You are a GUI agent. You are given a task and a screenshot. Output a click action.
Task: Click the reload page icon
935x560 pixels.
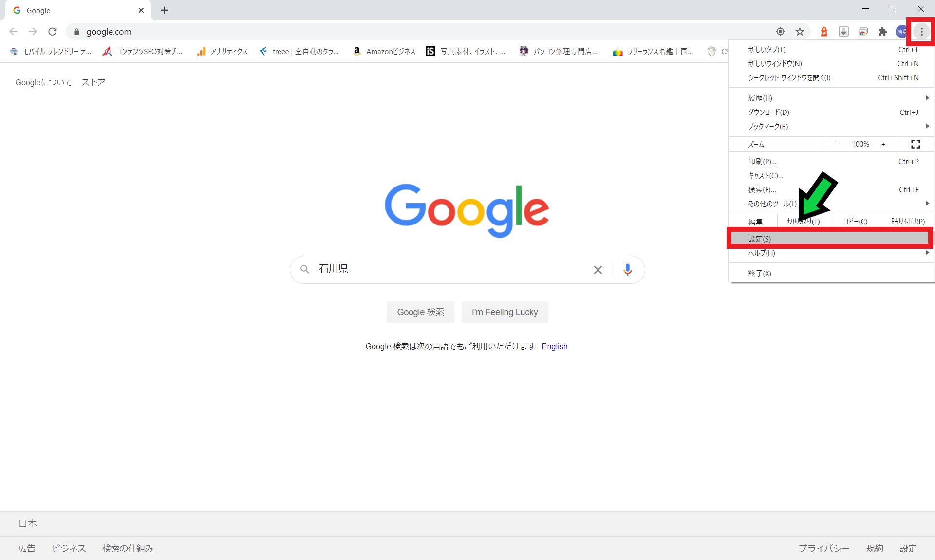point(53,31)
